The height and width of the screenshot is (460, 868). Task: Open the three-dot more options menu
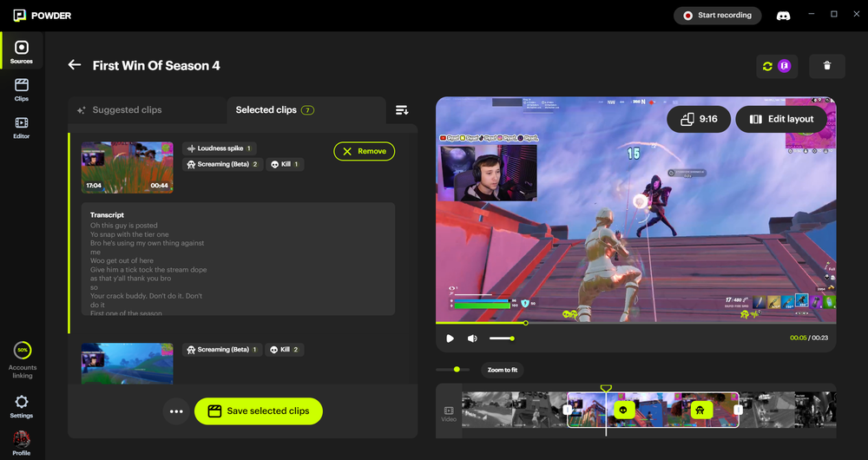click(176, 411)
